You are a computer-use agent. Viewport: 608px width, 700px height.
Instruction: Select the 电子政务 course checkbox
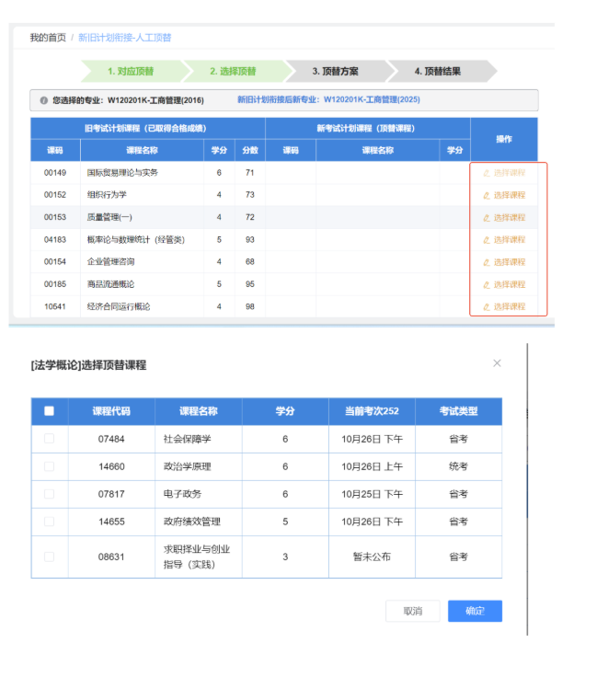coord(50,494)
